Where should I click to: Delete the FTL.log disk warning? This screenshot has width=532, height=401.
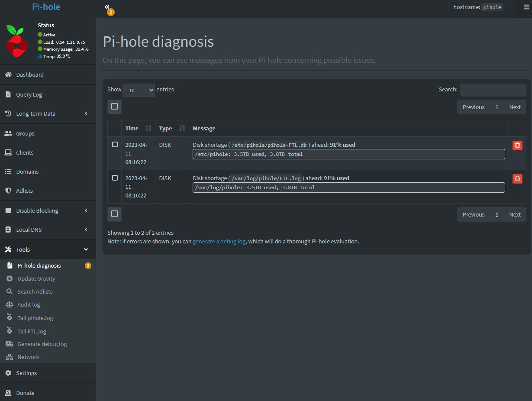click(x=517, y=178)
